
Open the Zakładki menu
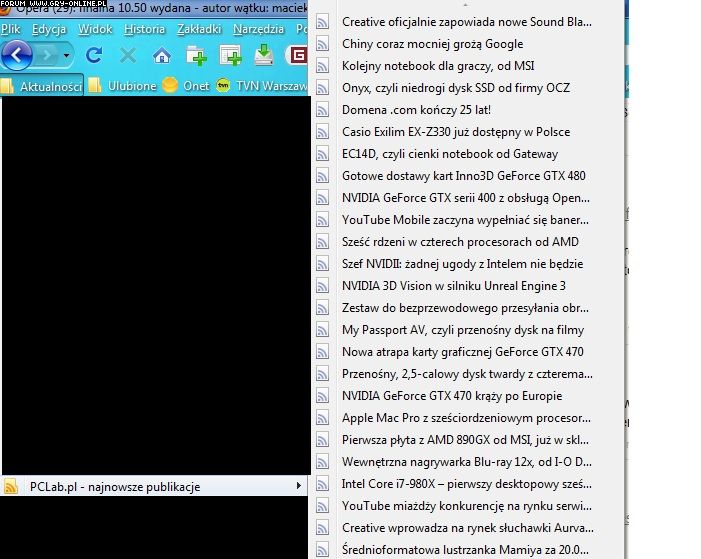(199, 29)
